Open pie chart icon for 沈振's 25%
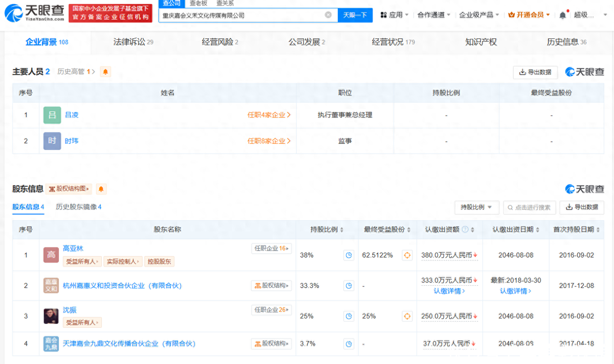Screen dimensions: 614x364 349,316
